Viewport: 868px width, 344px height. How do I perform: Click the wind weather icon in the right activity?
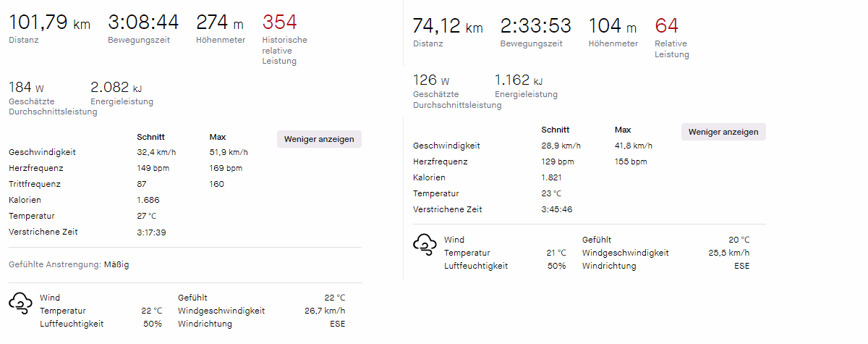(425, 245)
